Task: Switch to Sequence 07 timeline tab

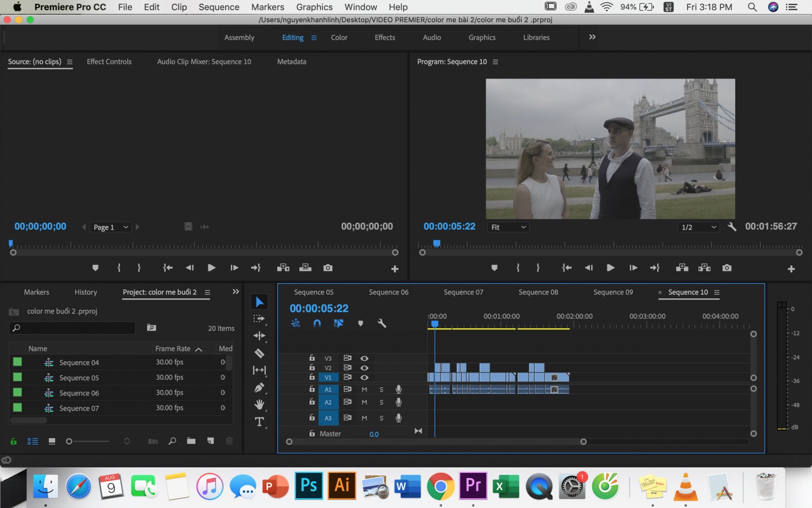Action: click(x=463, y=292)
